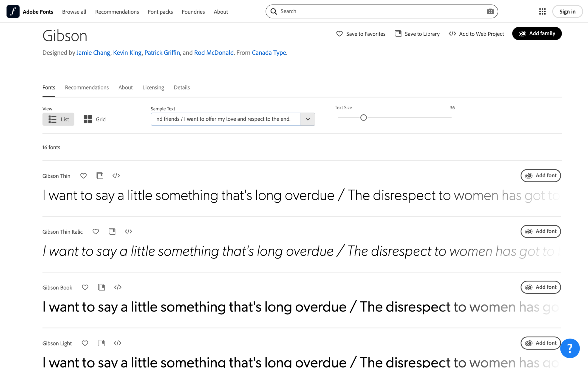This screenshot has width=588, height=368.
Task: Add font Gibson Thin
Action: coord(541,175)
